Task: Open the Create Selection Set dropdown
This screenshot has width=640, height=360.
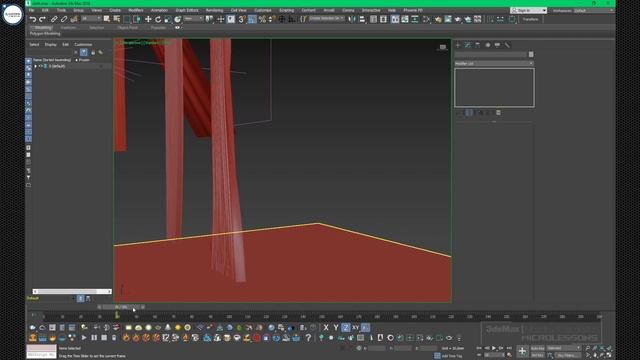Action: pyautogui.click(x=327, y=19)
